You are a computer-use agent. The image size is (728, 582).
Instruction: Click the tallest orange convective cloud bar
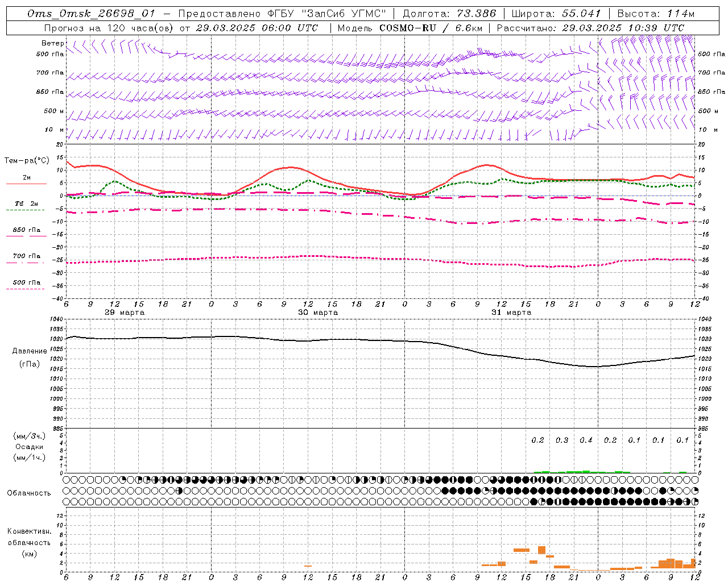pos(541,550)
